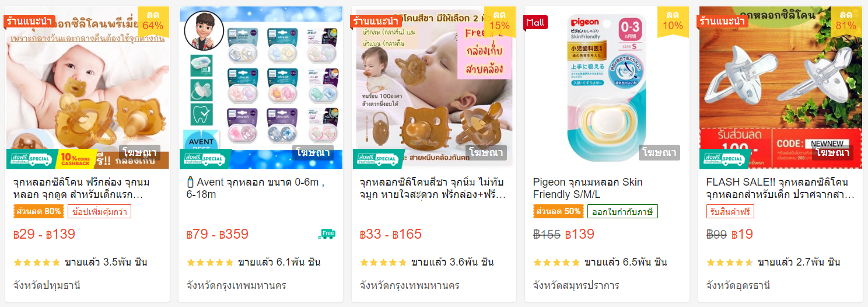Image resolution: width=868 pixels, height=307 pixels.
Task: Click the ออกใบกำกับภาษี tag
Action: pos(622,211)
